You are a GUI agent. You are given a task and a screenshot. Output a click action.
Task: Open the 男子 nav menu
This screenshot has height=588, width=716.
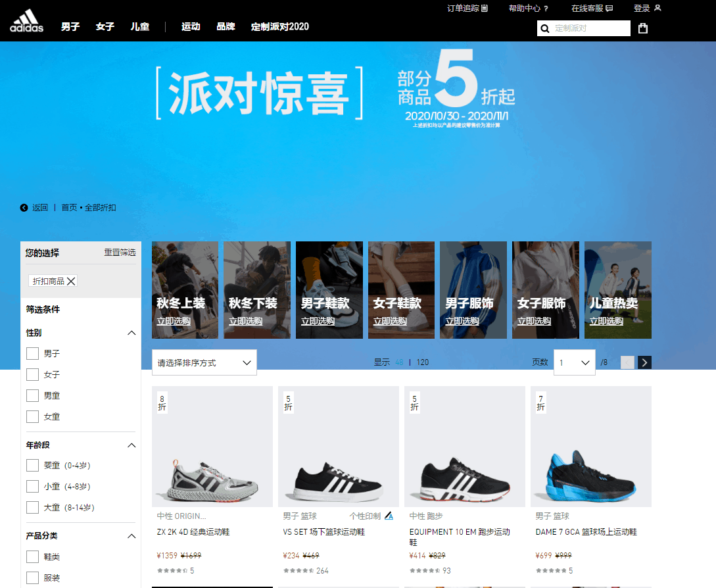pyautogui.click(x=70, y=27)
